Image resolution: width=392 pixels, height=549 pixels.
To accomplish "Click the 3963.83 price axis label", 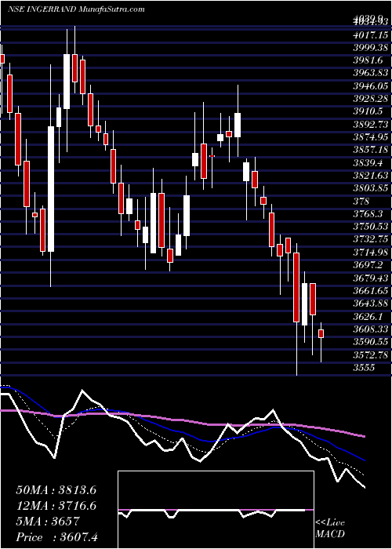I will pos(371,73).
